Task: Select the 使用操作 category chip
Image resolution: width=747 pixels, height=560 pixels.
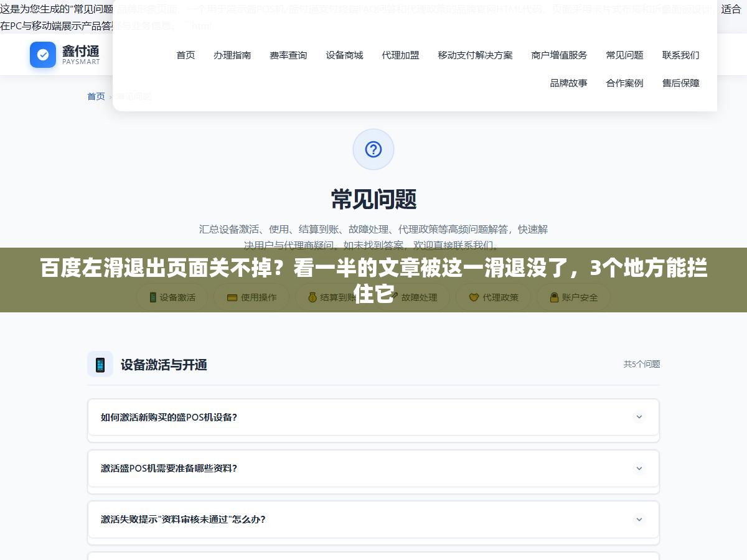Action: pos(251,297)
